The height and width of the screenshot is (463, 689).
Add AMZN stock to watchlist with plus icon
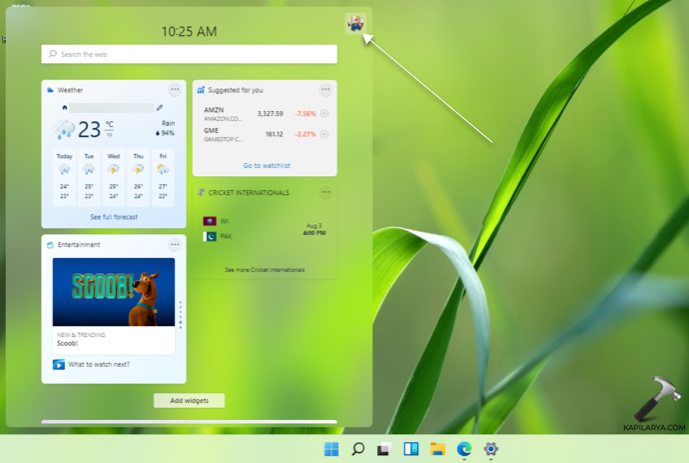(324, 114)
